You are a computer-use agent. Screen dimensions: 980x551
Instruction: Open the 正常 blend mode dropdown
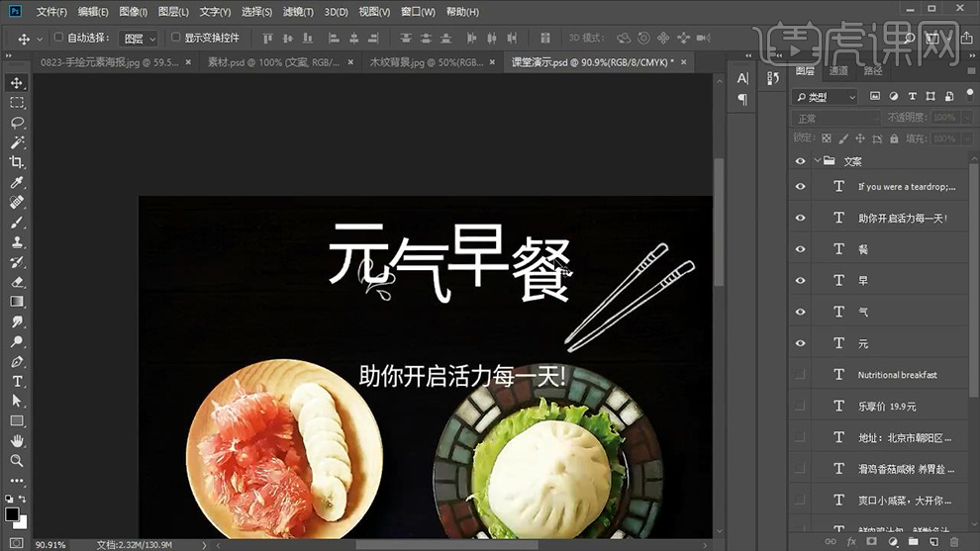pyautogui.click(x=836, y=118)
